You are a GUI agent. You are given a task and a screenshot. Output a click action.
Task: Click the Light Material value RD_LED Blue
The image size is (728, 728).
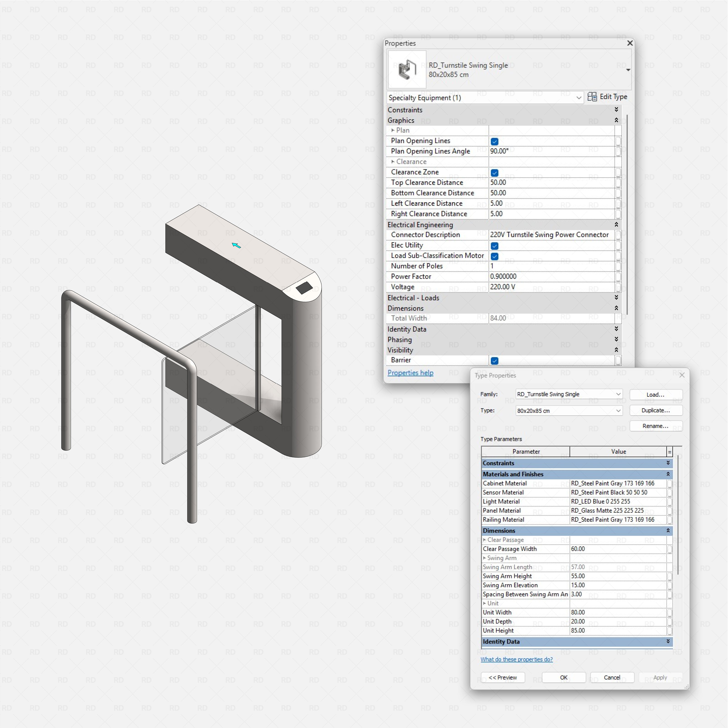[618, 502]
